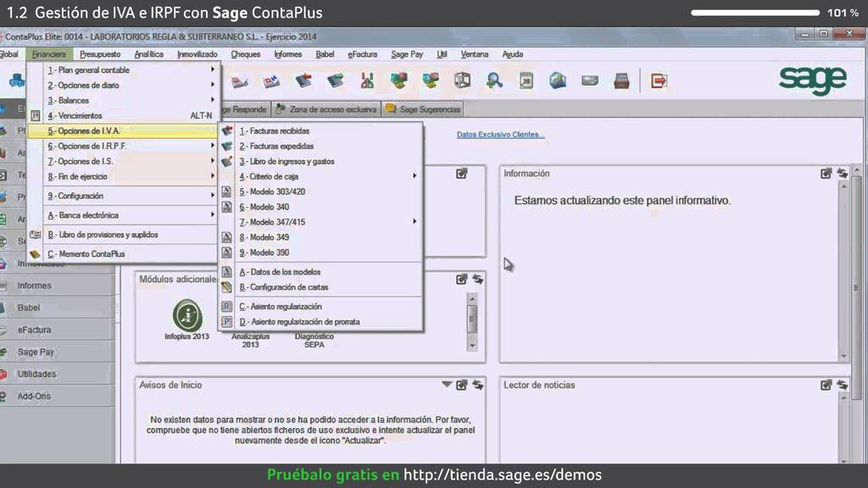This screenshot has width=868, height=488.
Task: Expand Opciones de I.R.P.F. submenu
Action: click(212, 146)
